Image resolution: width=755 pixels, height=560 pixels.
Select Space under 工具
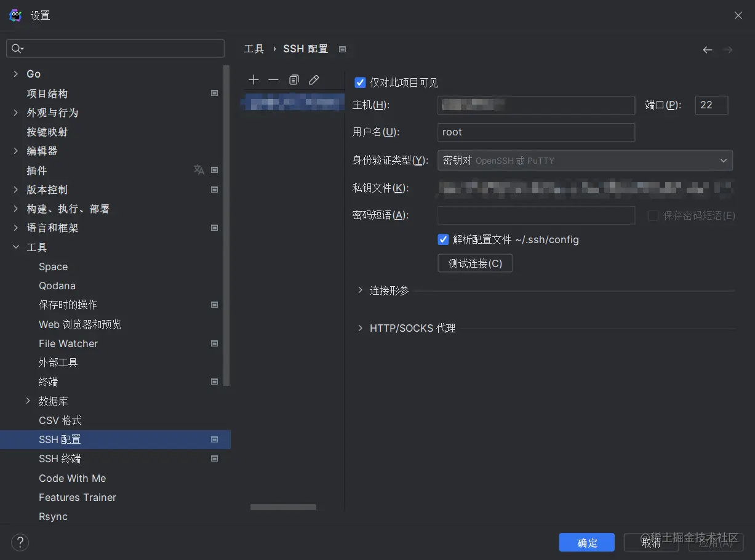click(54, 266)
